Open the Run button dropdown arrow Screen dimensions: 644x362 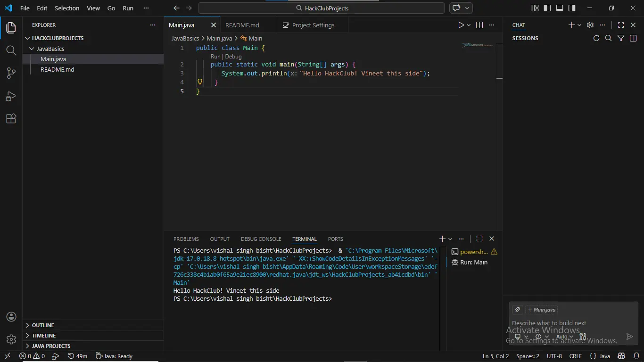pyautogui.click(x=467, y=25)
